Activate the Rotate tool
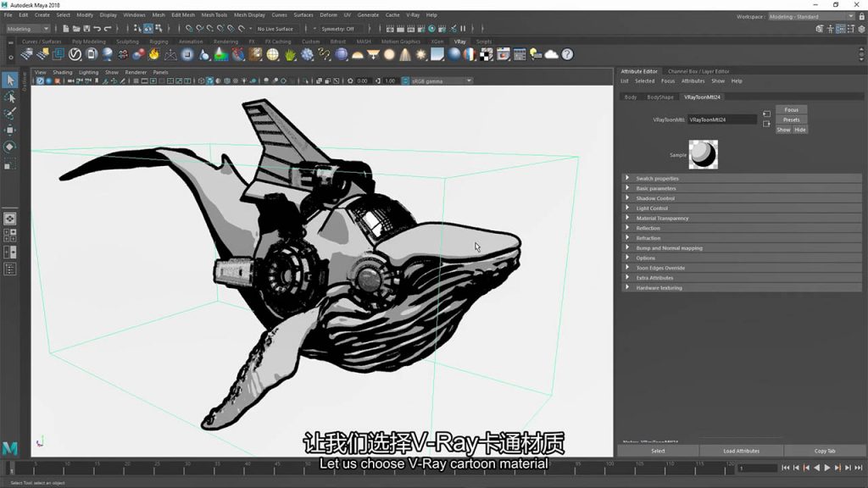 pos(10,147)
